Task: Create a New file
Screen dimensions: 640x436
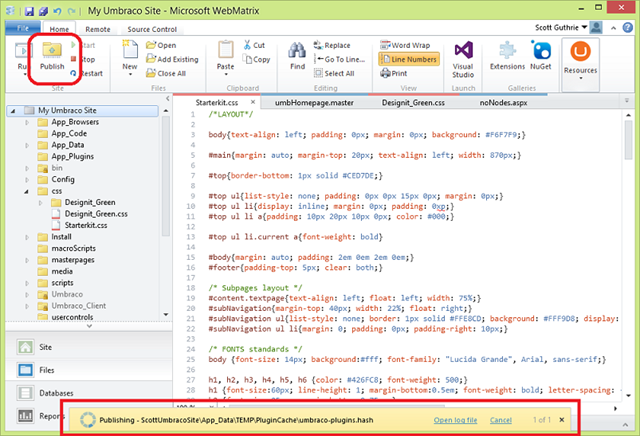Action: 130,57
